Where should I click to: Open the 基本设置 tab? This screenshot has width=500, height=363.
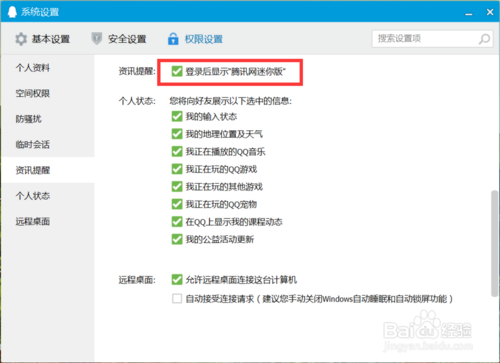[43, 39]
